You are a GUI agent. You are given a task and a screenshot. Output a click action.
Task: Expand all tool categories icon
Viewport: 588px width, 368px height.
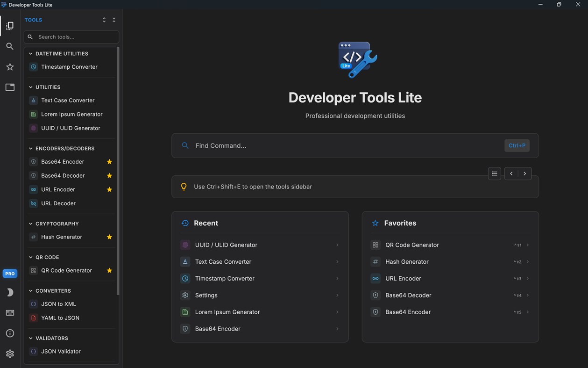104,20
